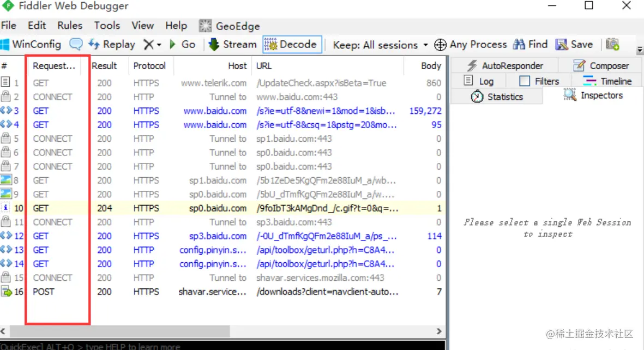Toggle the Decode button
Image resolution: width=644 pixels, height=350 pixels.
pos(292,44)
